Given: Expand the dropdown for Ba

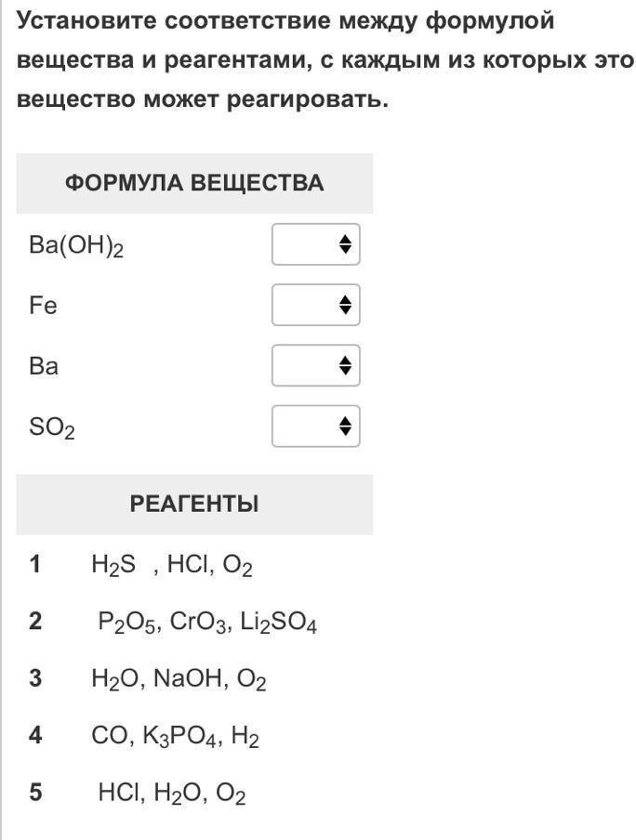Looking at the screenshot, I should [315, 366].
